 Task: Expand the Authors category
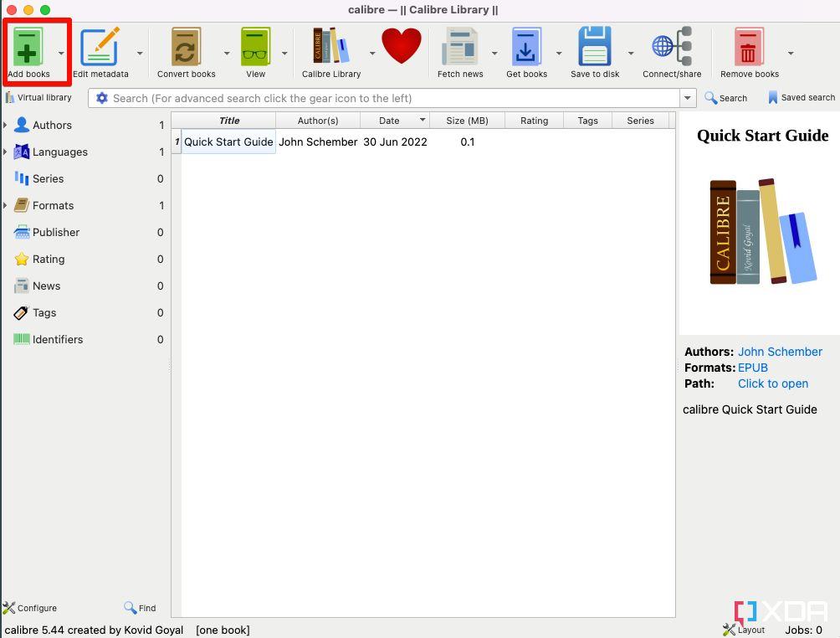[5, 125]
